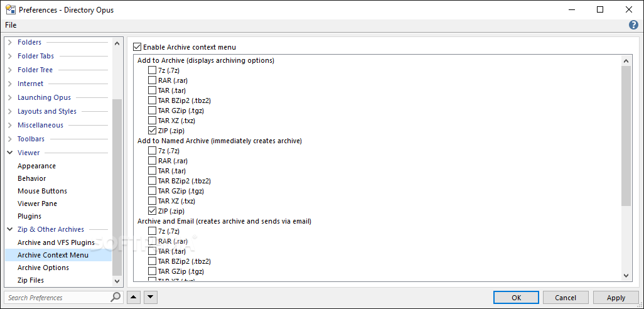Click the search magnifier icon
The image size is (644, 309).
(x=116, y=297)
